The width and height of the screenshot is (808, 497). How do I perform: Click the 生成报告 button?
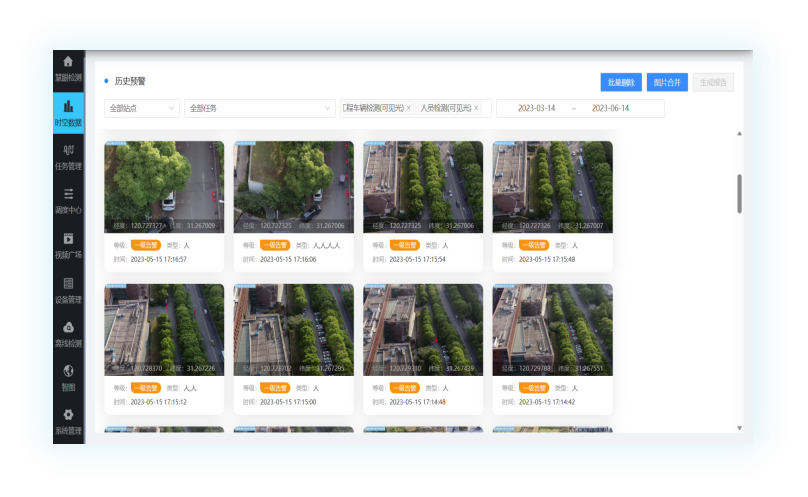[713, 82]
